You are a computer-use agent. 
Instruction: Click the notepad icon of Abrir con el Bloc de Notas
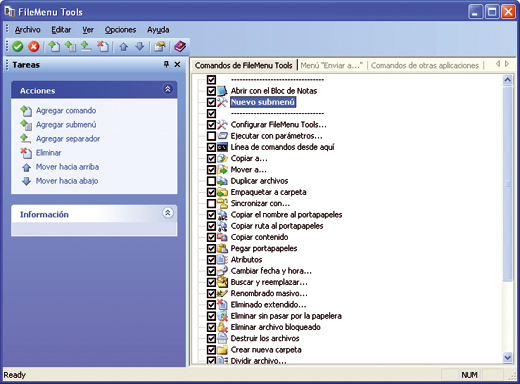click(x=222, y=91)
